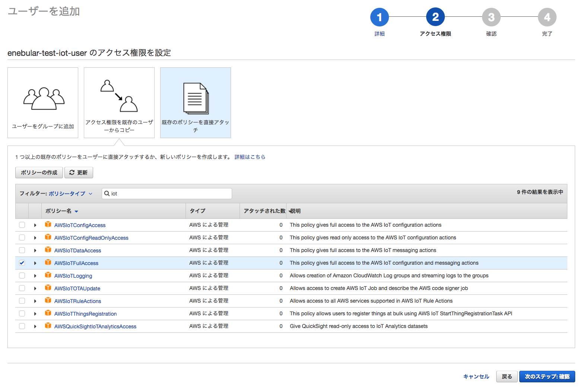Open the 詳細はこちら link
This screenshot has width=586, height=392.
coord(250,157)
